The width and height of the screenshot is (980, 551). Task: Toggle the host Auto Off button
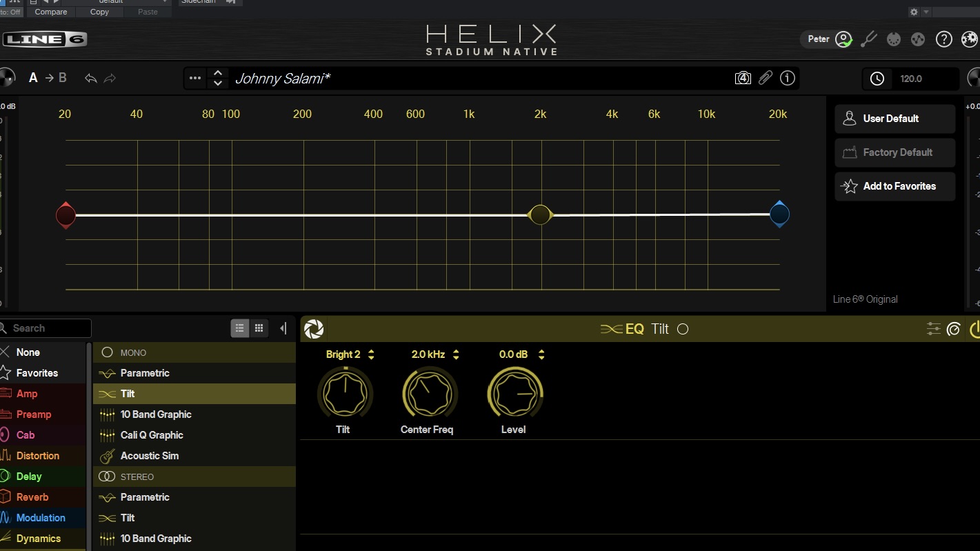[11, 12]
